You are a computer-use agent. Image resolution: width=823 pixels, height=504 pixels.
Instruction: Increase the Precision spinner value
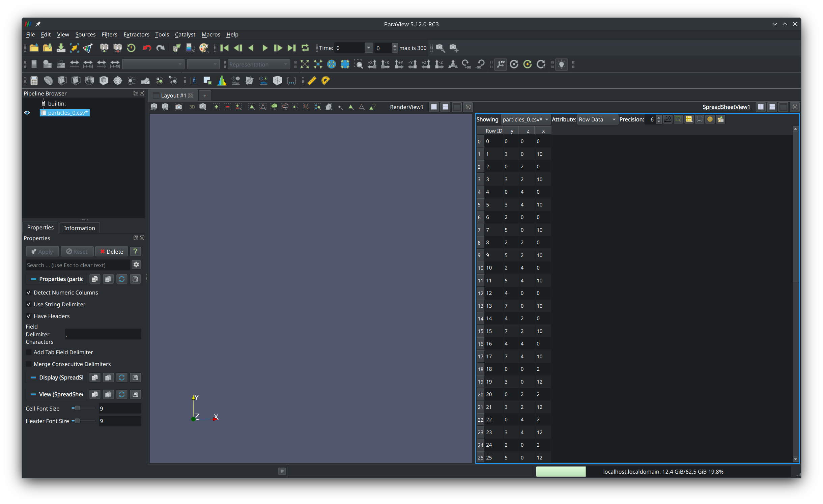pyautogui.click(x=659, y=117)
